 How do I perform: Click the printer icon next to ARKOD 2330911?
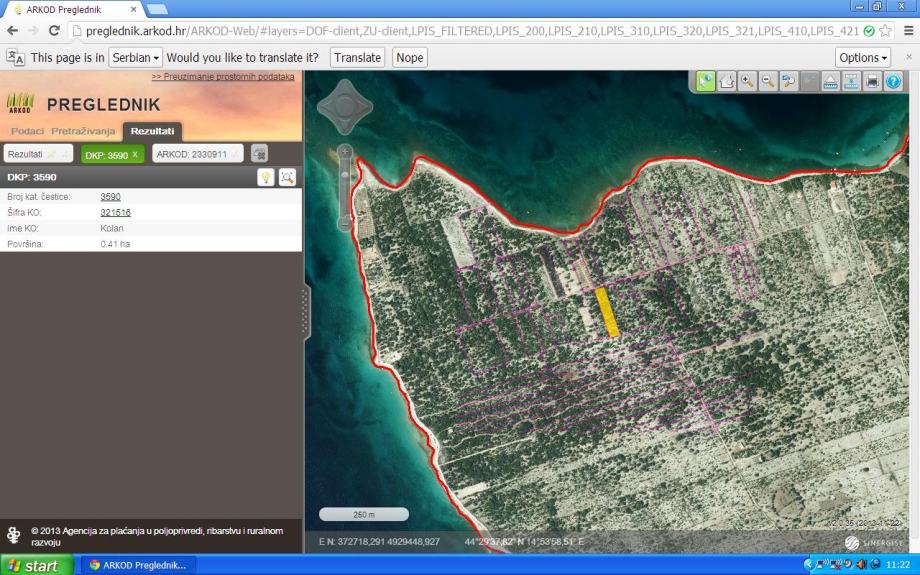pos(259,154)
